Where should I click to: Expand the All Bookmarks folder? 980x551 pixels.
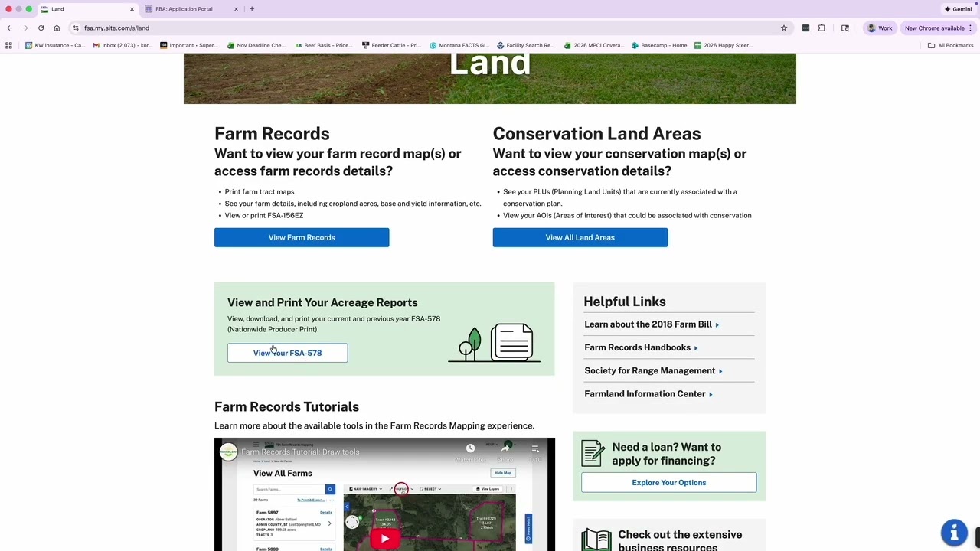(x=950, y=45)
